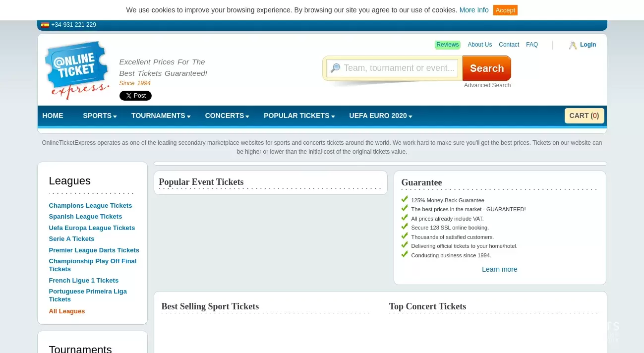Click the X Post share button
Screen dimensions: 644x353
click(135, 96)
